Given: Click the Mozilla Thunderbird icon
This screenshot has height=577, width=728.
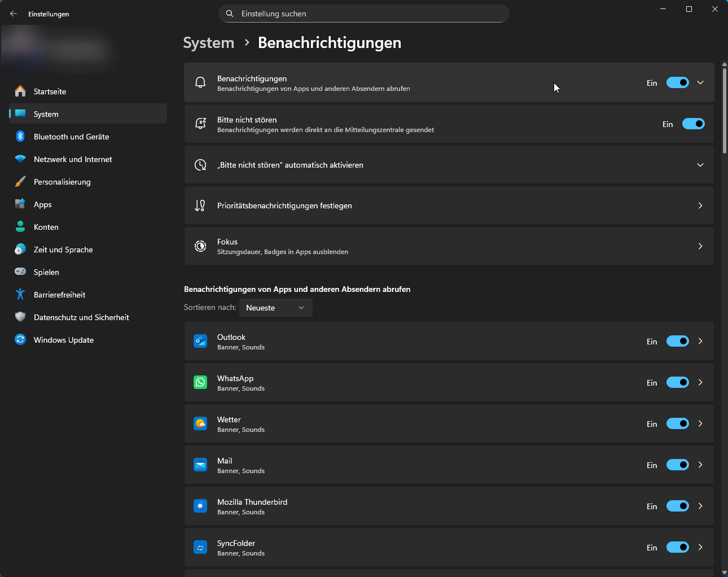Looking at the screenshot, I should [x=200, y=506].
